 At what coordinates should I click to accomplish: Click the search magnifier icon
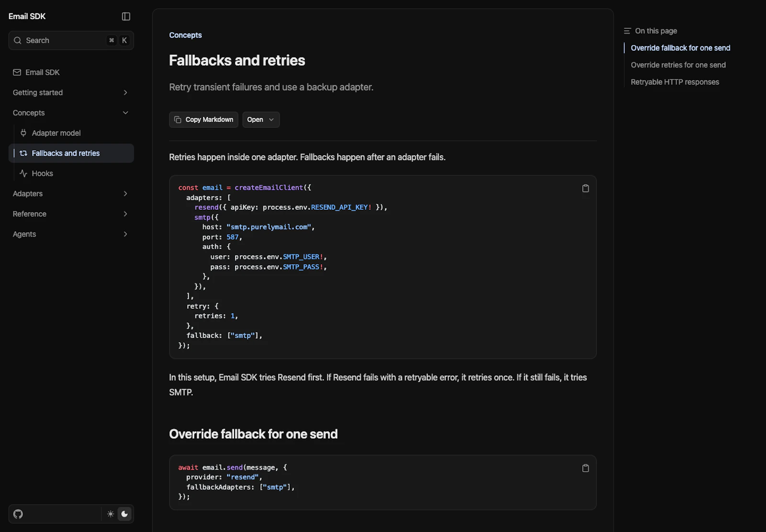point(18,40)
